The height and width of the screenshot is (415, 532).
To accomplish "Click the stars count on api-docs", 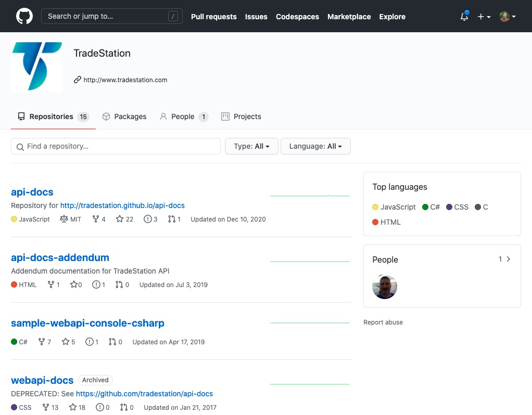I will 124,219.
